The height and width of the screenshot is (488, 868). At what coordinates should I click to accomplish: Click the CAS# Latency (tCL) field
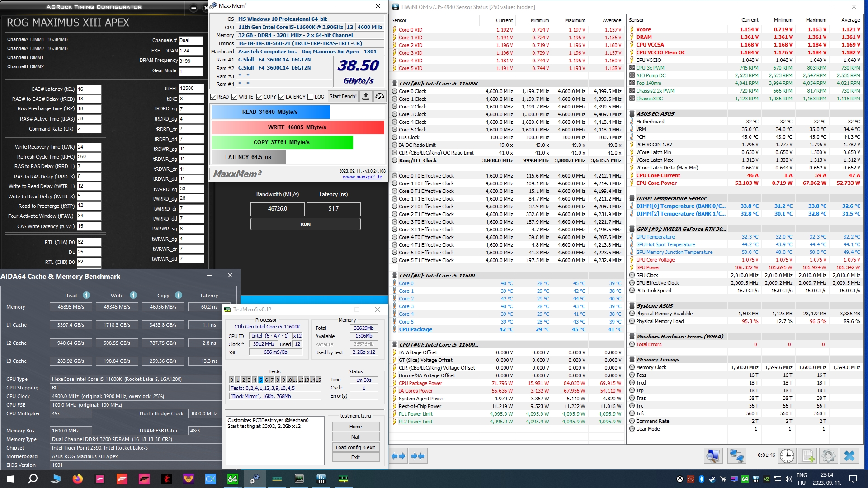tap(89, 89)
